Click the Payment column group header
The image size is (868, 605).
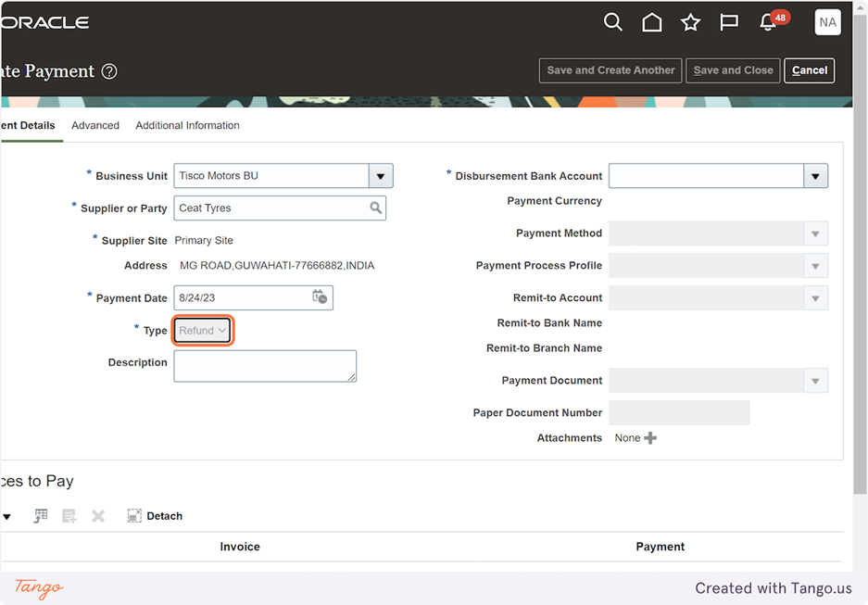click(x=660, y=547)
